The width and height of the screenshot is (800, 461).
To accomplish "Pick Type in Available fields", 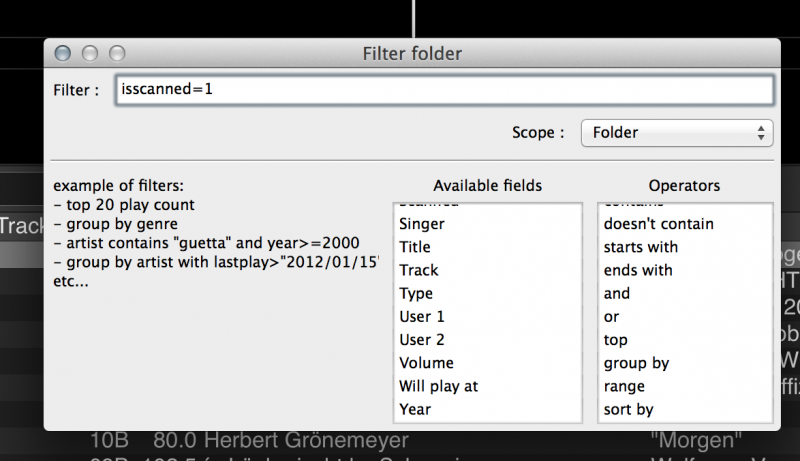I will pyautogui.click(x=416, y=293).
